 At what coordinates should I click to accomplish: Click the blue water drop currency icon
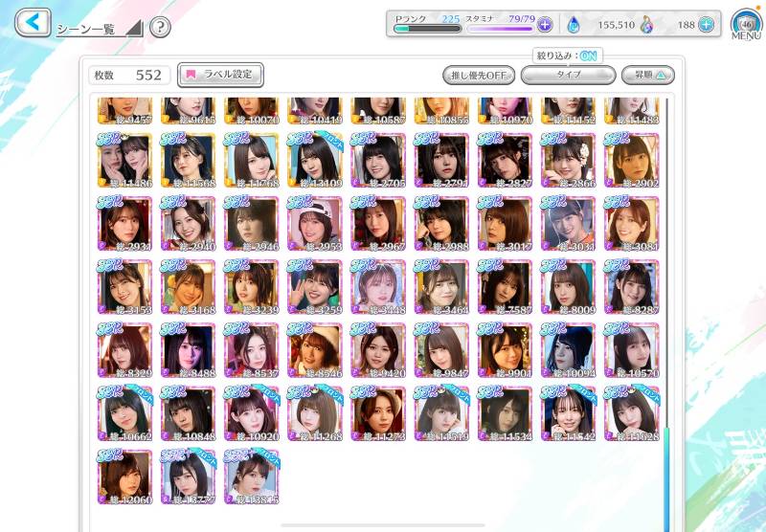pyautogui.click(x=573, y=25)
